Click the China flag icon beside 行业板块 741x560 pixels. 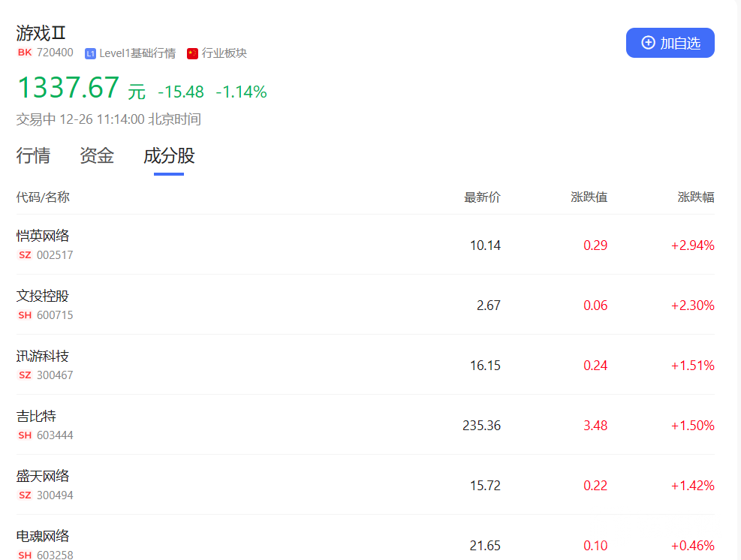[192, 53]
